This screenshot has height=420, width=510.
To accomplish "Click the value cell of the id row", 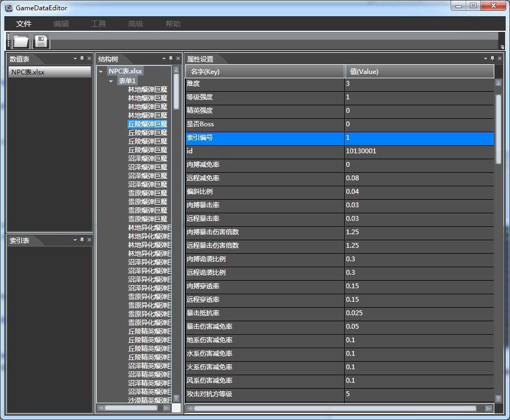I will coord(419,151).
